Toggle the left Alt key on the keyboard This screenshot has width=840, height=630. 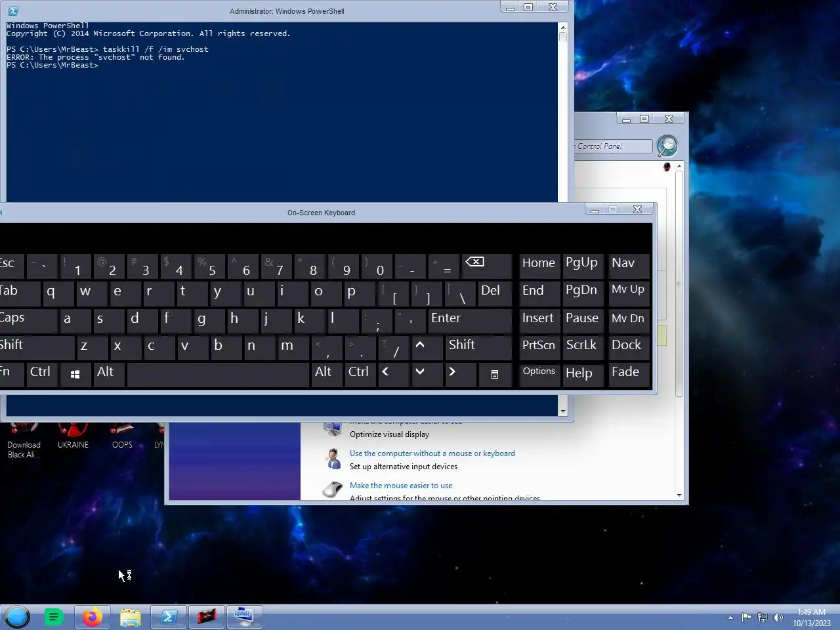click(x=108, y=374)
